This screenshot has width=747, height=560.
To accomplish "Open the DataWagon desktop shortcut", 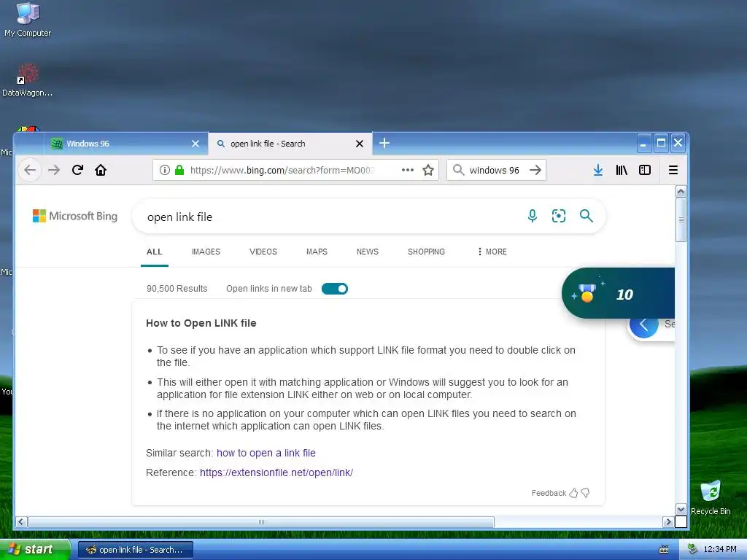I will coord(28,80).
